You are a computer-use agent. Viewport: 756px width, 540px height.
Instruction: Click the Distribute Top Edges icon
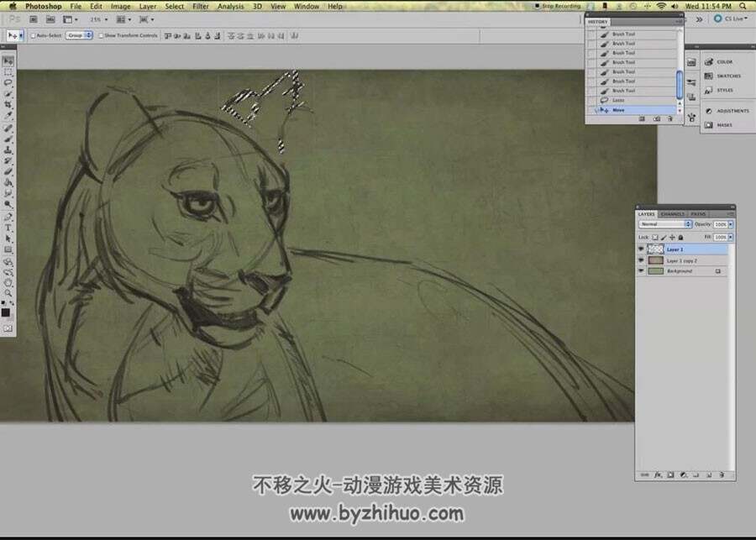231,35
